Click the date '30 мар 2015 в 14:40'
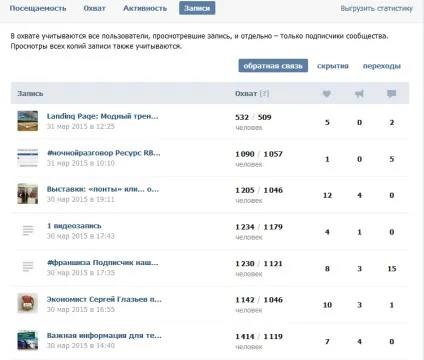Screen dimensions: 424x360 point(81,346)
